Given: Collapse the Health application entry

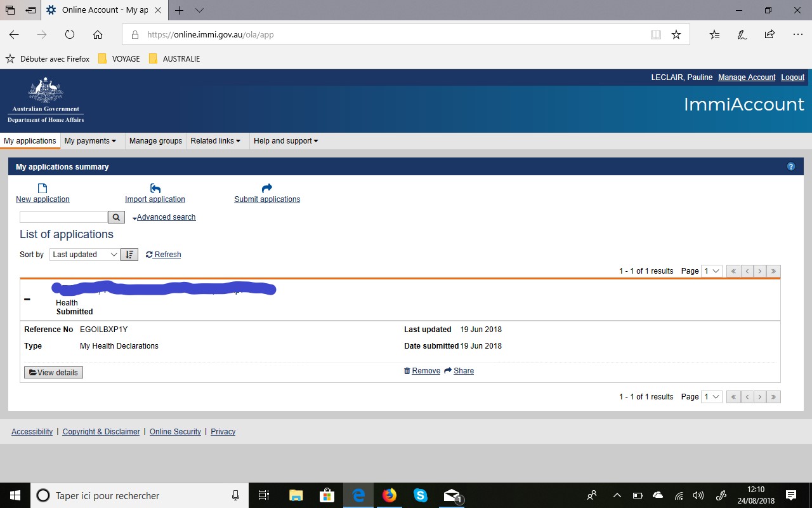Looking at the screenshot, I should coord(27,298).
